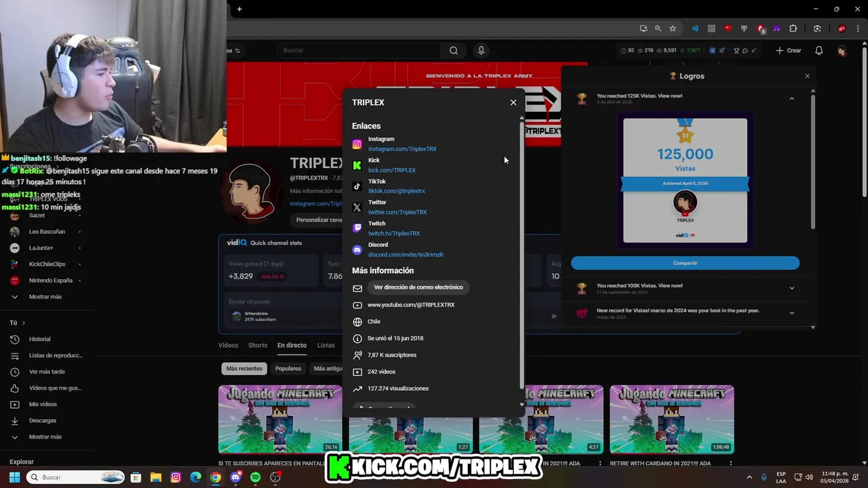
Task: Open Descargas in the sidebar
Action: point(43,421)
